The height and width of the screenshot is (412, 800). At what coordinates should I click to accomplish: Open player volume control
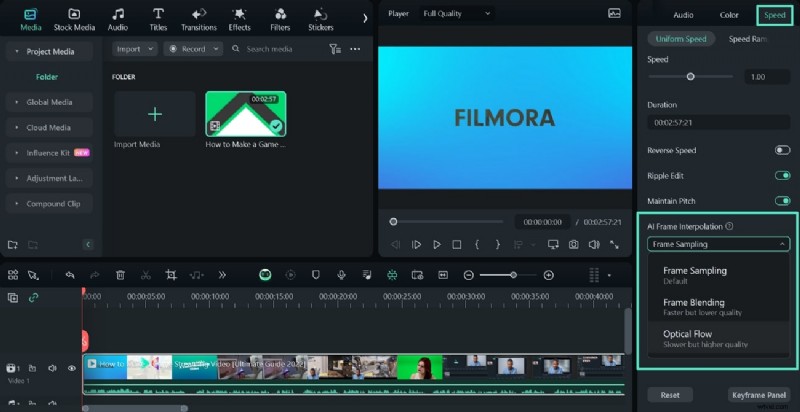594,245
